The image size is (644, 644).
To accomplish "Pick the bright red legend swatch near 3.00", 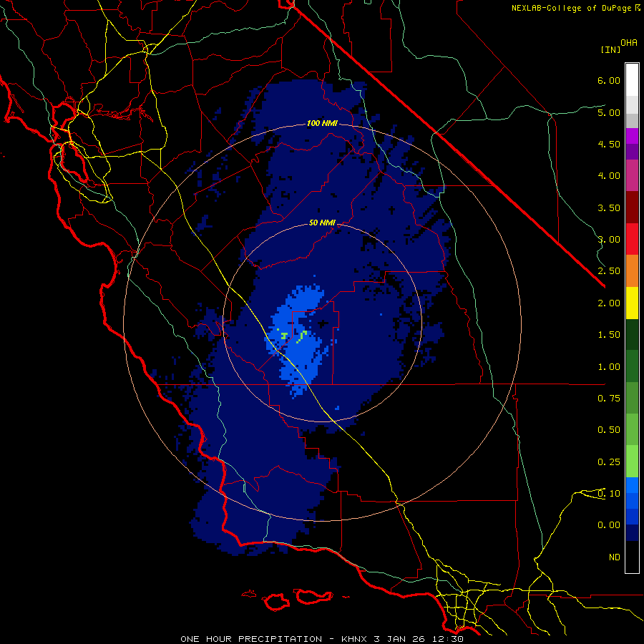I will point(632,239).
